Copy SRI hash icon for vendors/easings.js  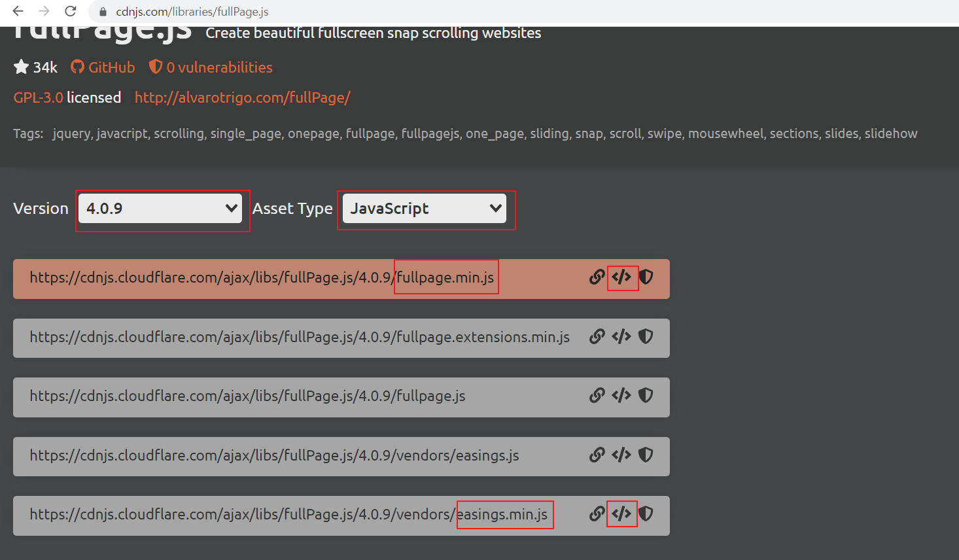pos(646,455)
